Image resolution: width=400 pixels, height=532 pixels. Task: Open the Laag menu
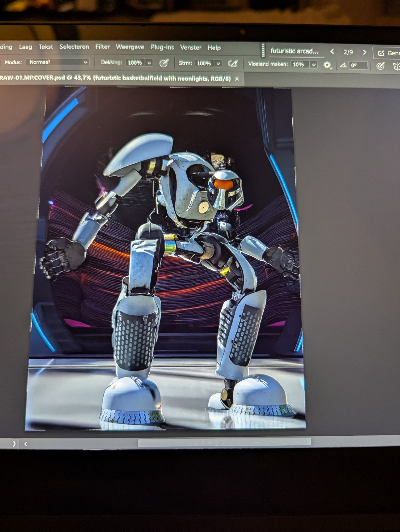26,47
